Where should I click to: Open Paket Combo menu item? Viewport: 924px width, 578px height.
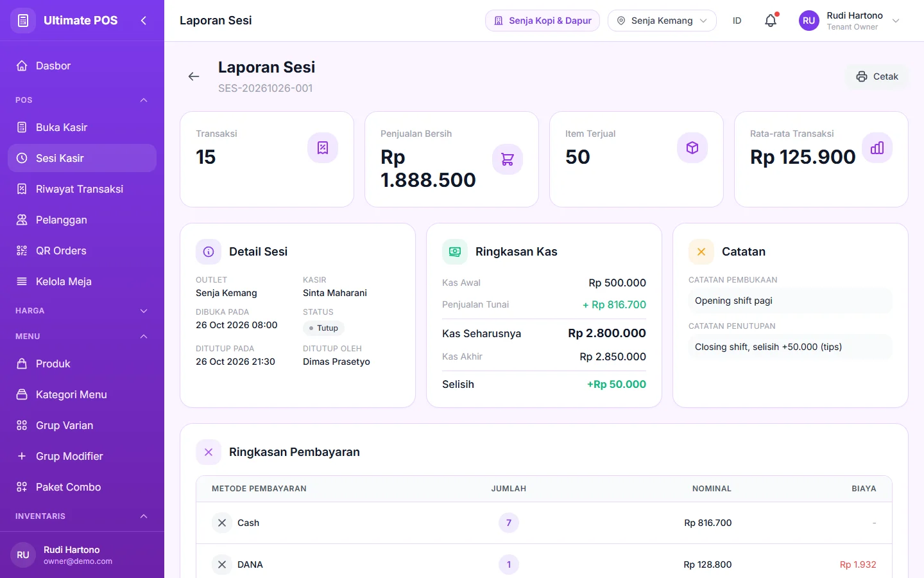point(82,487)
